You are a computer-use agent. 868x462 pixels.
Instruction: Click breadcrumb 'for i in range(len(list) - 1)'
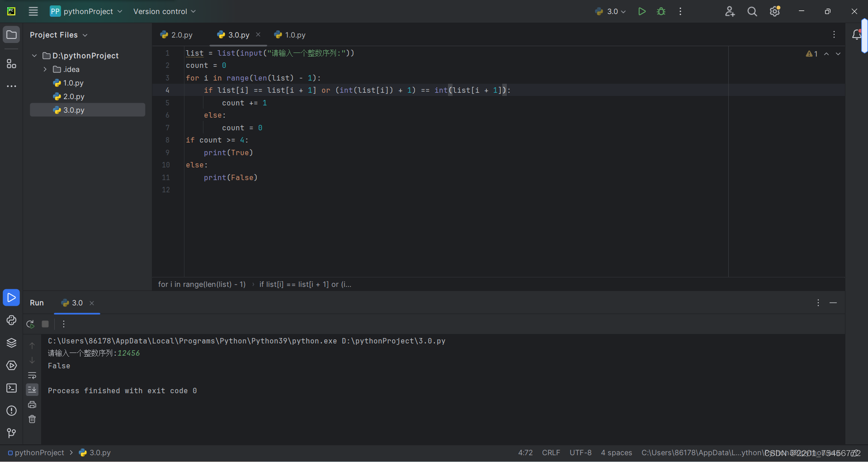[x=202, y=284]
